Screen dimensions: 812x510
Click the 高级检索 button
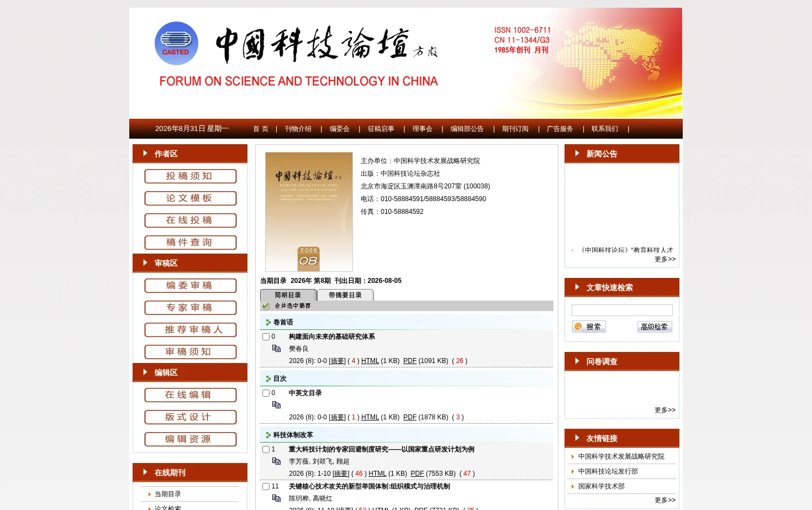point(655,327)
